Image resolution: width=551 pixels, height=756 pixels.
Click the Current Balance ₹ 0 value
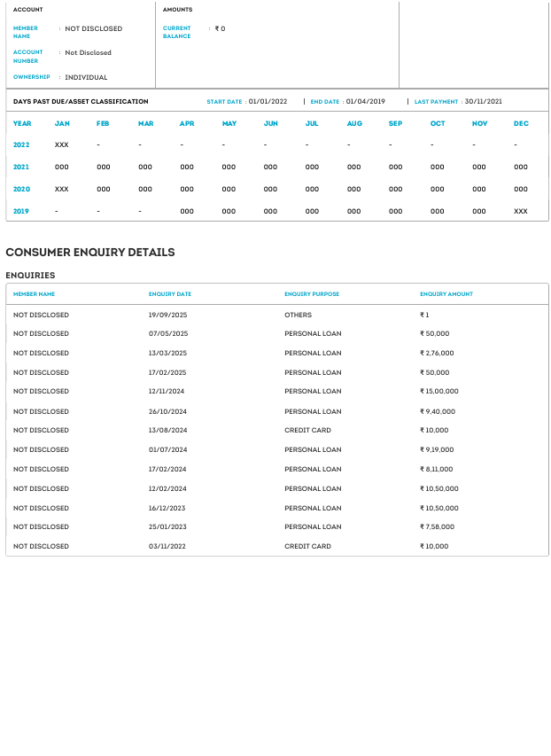coord(220,29)
